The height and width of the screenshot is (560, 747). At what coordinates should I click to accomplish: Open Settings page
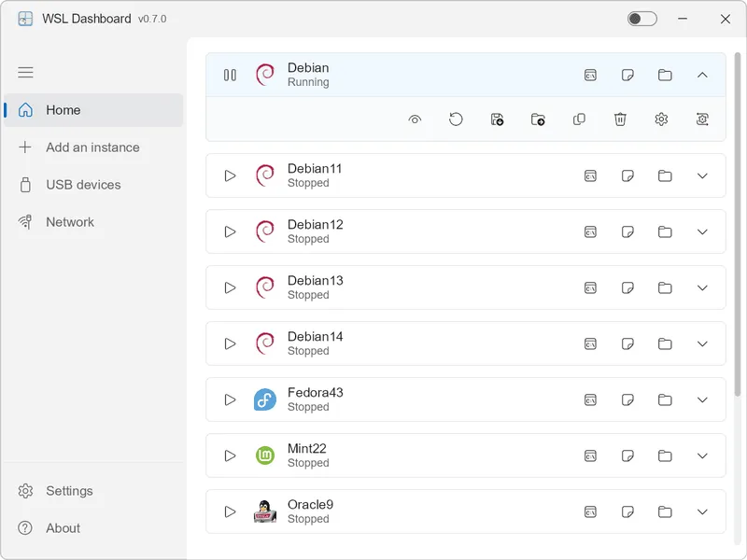93,491
